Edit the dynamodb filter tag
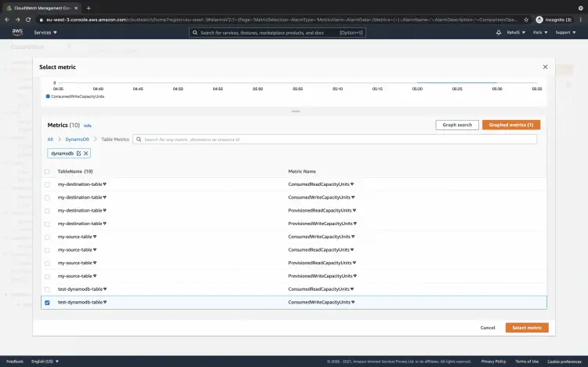 point(78,154)
